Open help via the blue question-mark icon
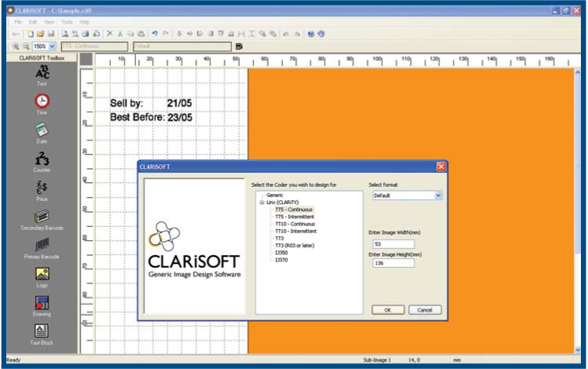 (311, 34)
